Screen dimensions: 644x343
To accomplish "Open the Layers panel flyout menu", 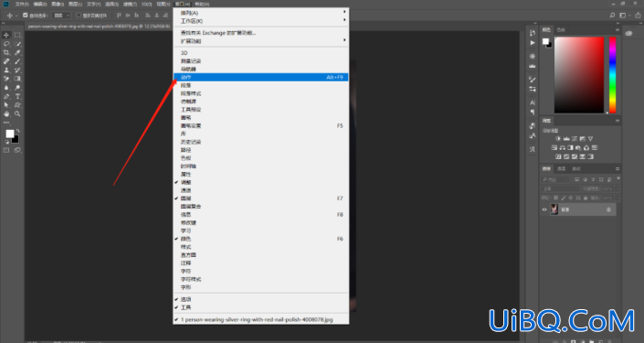I will [617, 168].
